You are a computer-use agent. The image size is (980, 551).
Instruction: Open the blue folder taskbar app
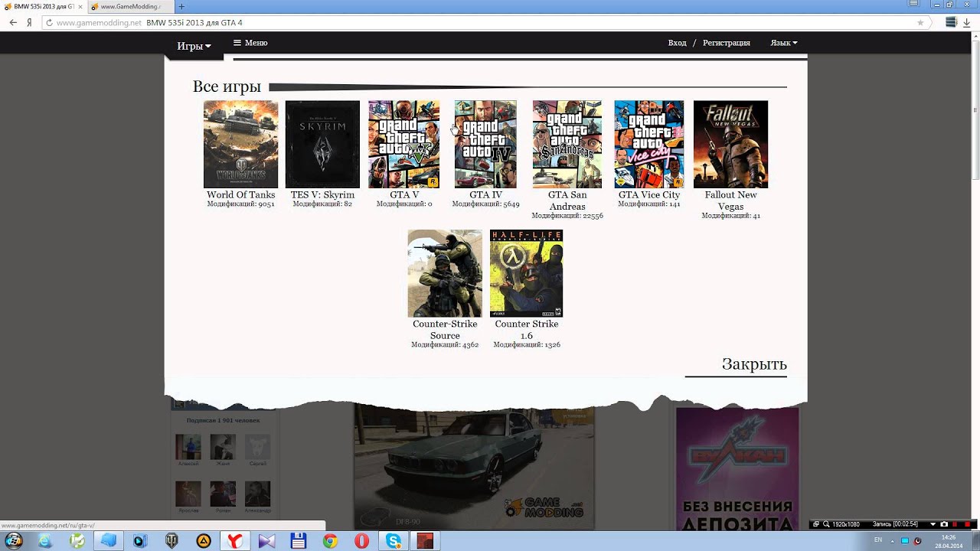coord(109,541)
